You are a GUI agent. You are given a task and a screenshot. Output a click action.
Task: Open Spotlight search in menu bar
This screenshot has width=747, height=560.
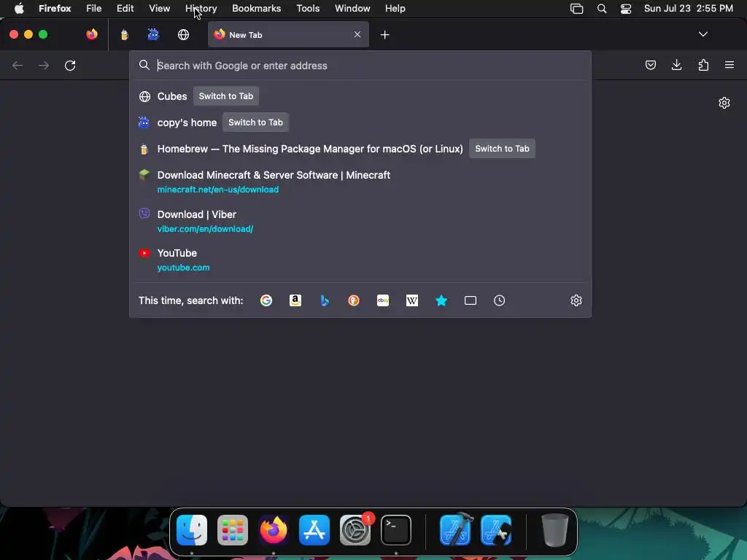coord(602,9)
